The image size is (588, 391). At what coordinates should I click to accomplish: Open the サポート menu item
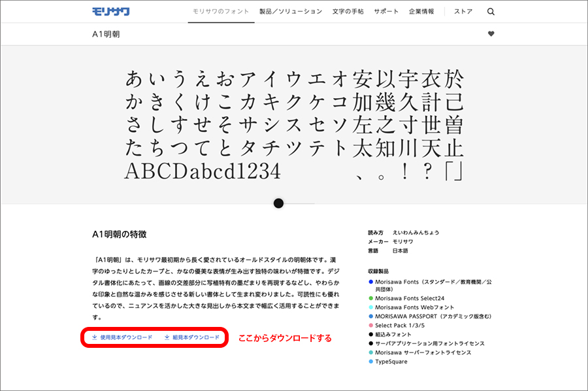(386, 12)
